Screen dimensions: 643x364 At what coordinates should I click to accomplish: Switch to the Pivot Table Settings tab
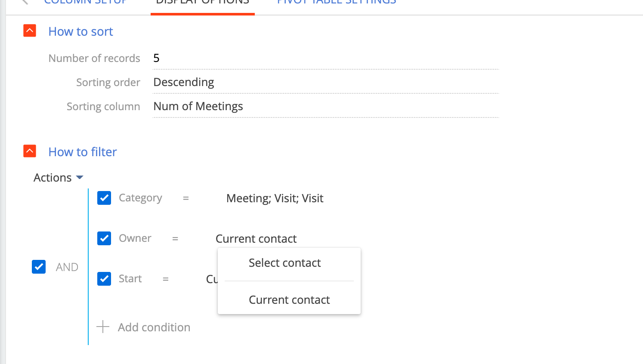pyautogui.click(x=337, y=2)
